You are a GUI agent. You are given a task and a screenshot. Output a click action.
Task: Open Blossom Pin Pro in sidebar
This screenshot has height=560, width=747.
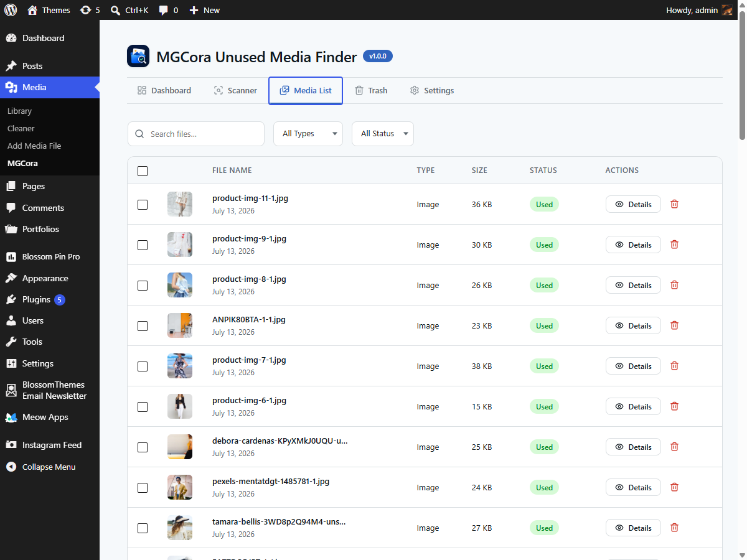coord(50,256)
